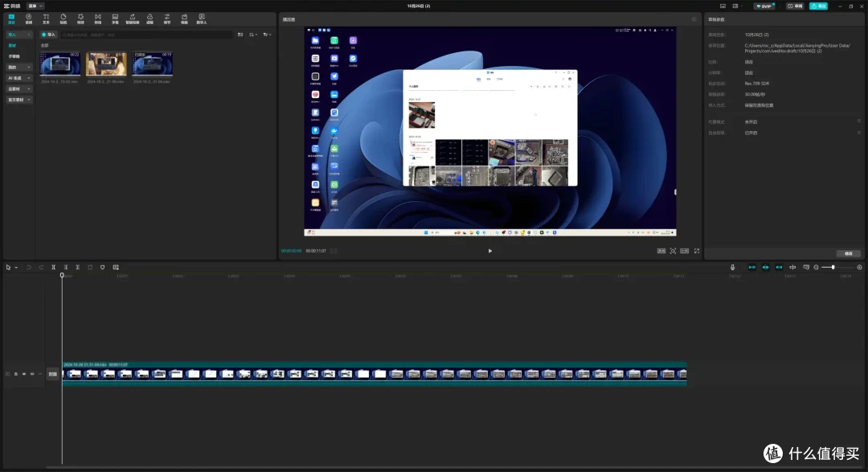Open the 贴纸 stickers tab
868x472 pixels.
63,18
